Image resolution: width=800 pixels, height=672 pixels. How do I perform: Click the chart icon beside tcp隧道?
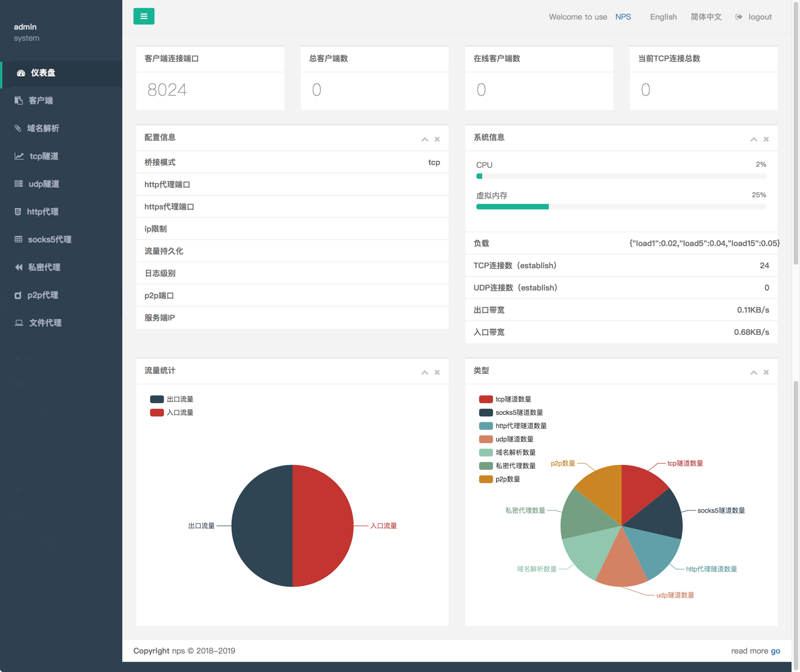[x=19, y=156]
